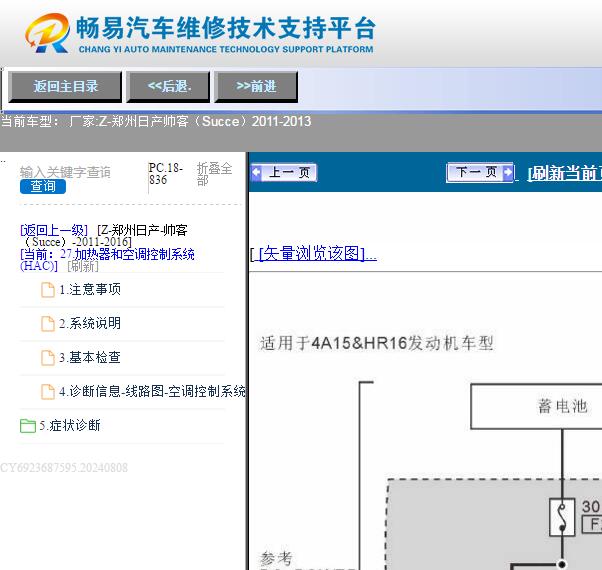
Task: Open 4.诊断信息-线路图-空调控制系统 entry
Action: (152, 392)
